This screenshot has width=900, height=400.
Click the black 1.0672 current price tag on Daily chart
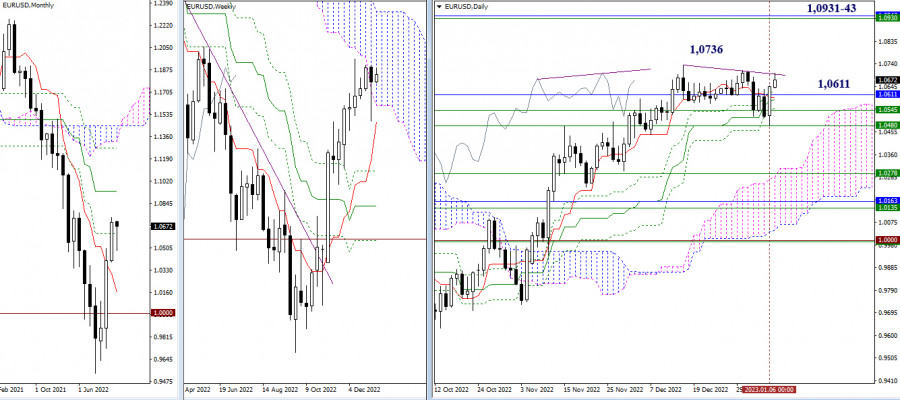click(x=886, y=80)
